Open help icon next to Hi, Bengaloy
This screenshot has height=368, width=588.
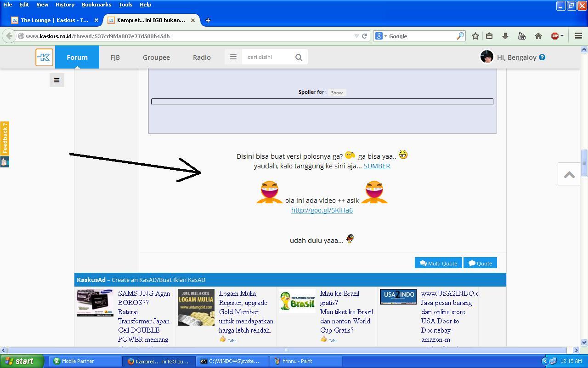click(x=542, y=57)
